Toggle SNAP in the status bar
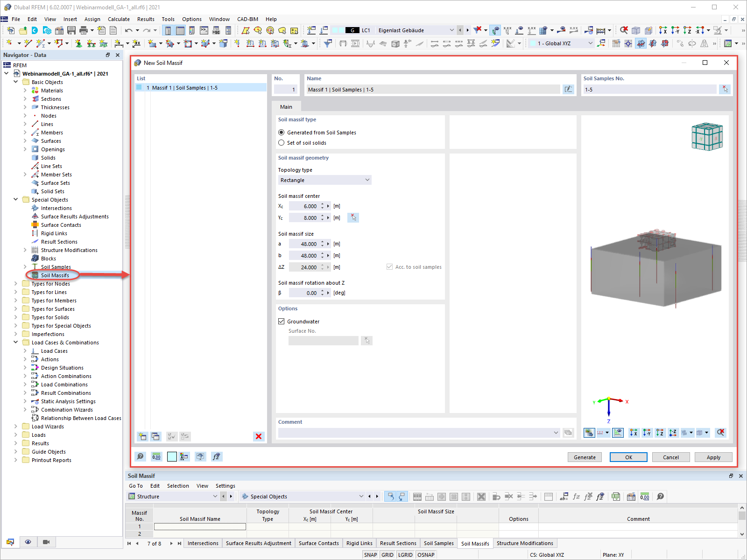 tap(371, 555)
